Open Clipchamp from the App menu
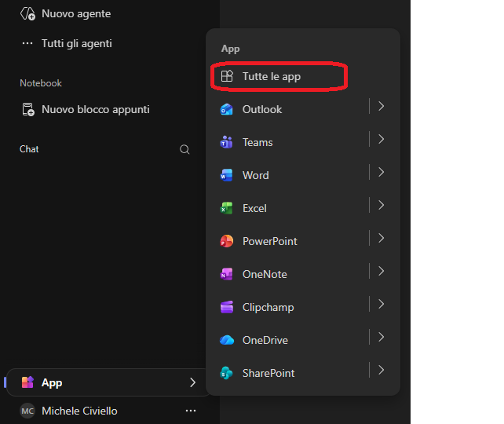This screenshot has height=424, width=504. coord(289,307)
